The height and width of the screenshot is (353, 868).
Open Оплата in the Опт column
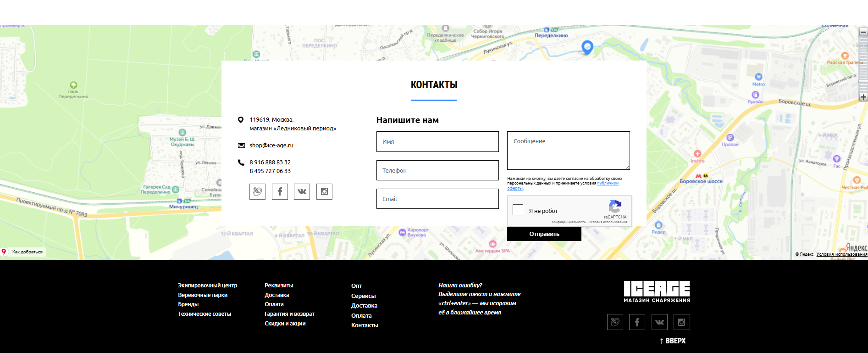(362, 316)
